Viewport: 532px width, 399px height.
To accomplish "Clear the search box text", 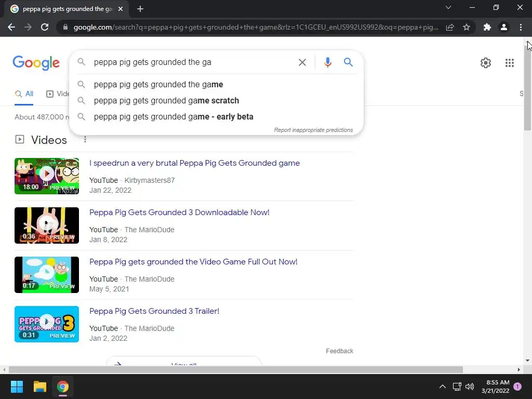I will pyautogui.click(x=302, y=62).
